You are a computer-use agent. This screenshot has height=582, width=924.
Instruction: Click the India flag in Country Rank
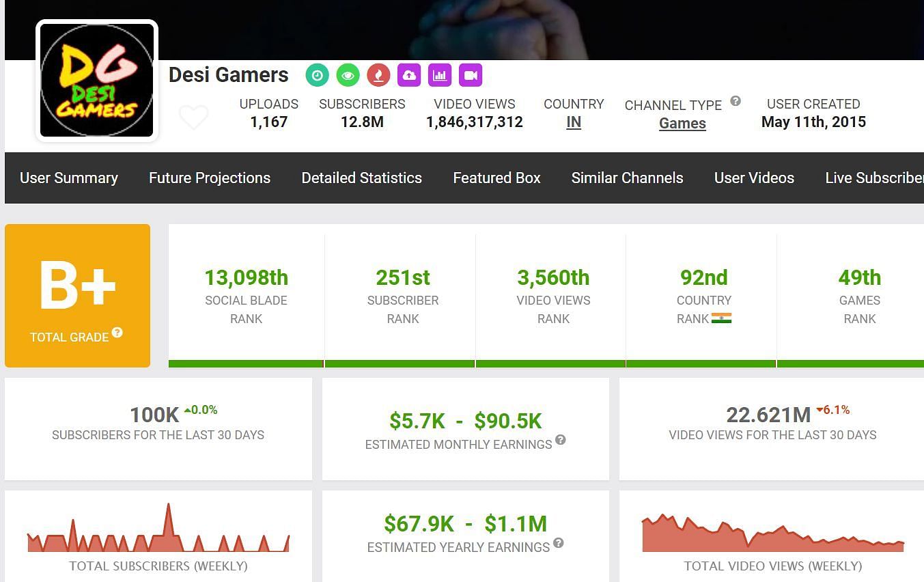tap(721, 318)
